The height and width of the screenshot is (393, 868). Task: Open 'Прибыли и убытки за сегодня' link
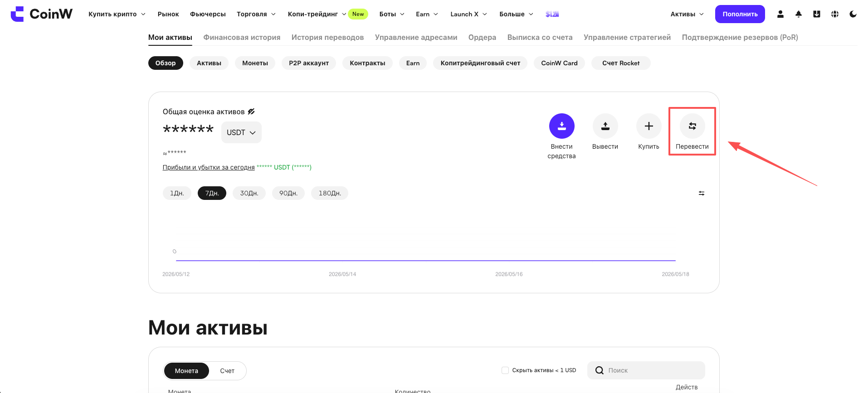click(209, 167)
